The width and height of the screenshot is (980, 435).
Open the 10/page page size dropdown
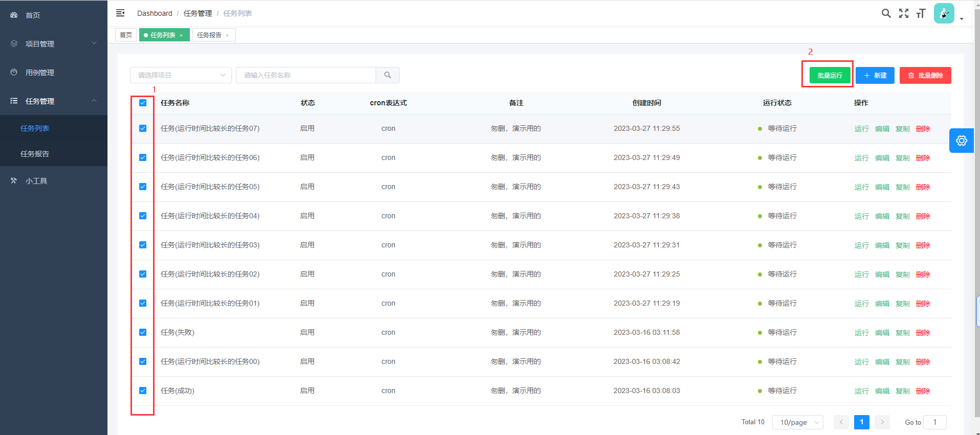(797, 422)
